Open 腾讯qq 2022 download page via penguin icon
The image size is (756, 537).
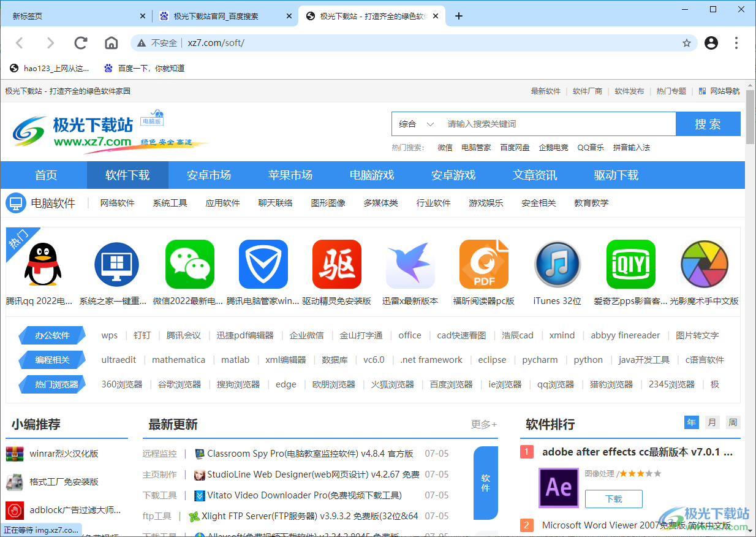pyautogui.click(x=42, y=264)
